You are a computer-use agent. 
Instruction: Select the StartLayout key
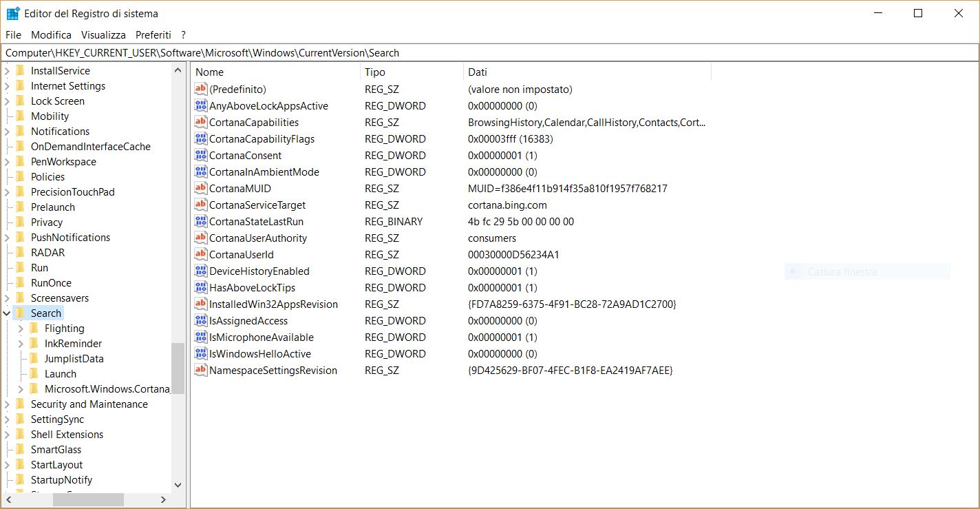tap(56, 464)
